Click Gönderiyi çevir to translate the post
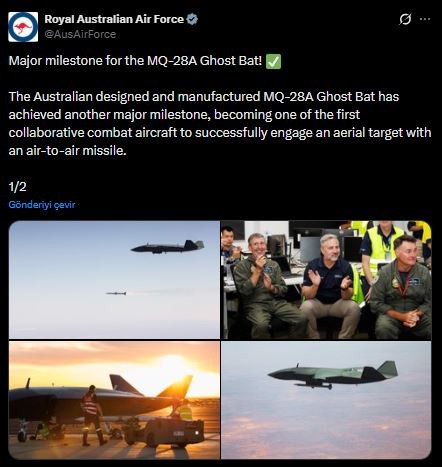 coord(42,204)
